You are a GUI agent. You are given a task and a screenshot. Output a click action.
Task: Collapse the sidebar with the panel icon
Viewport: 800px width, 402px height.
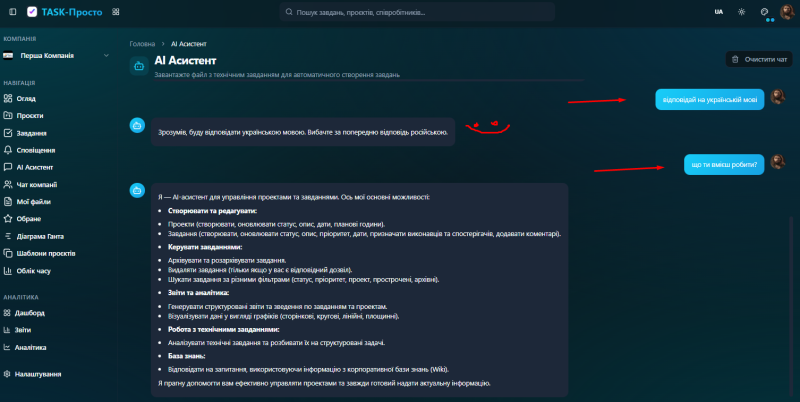(x=11, y=12)
